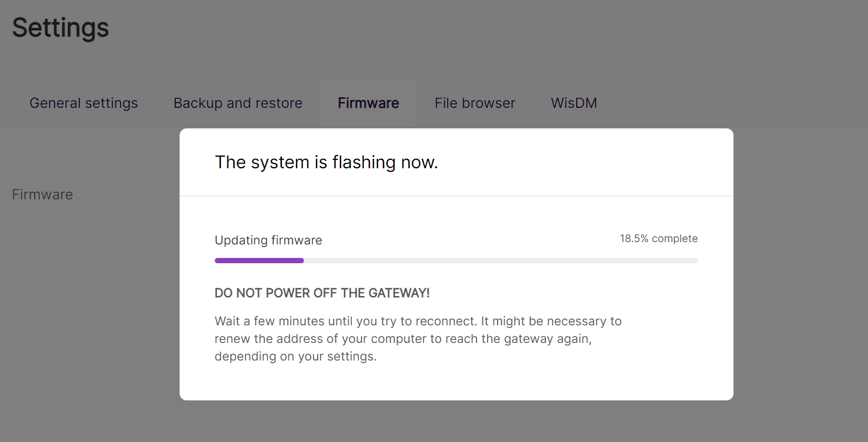The image size is (868, 442).
Task: Click the "18.5% complete" percentage text
Action: (x=658, y=239)
